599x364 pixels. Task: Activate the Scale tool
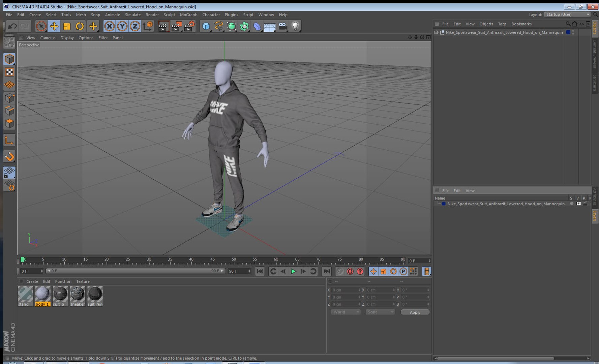[67, 26]
